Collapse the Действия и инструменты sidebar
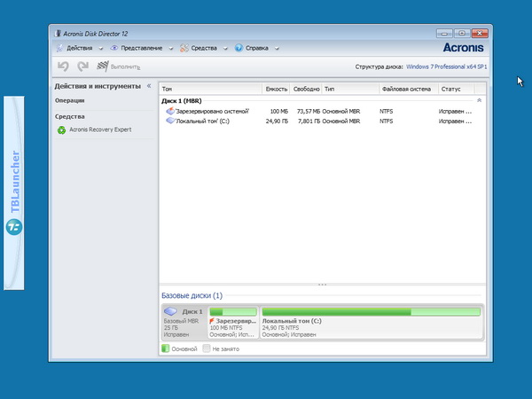This screenshot has height=399, width=532. 148,86
